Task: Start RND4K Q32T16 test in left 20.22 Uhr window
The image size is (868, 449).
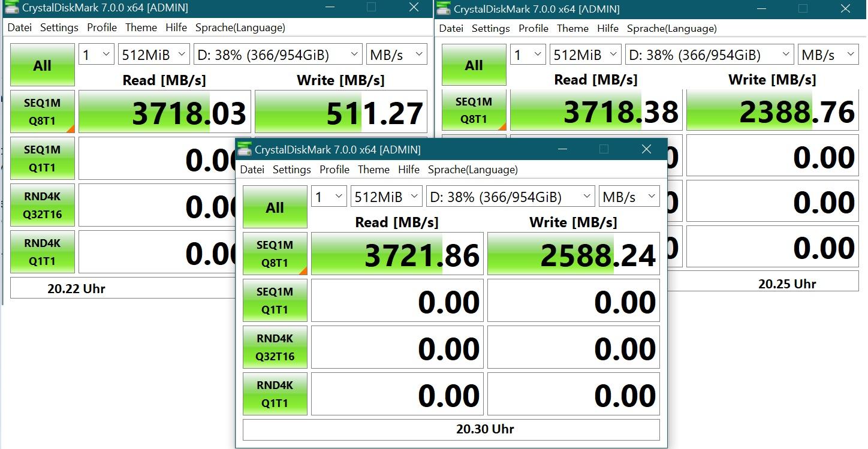Action: [x=43, y=205]
